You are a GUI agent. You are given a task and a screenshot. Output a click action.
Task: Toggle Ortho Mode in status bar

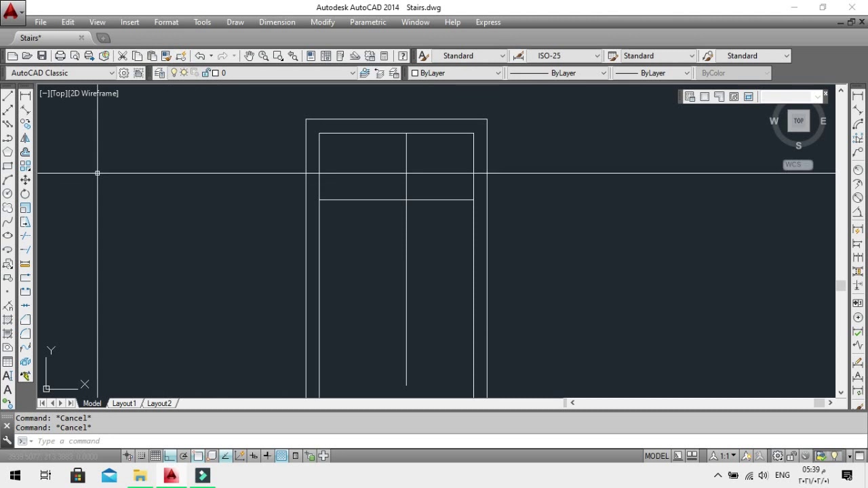click(x=170, y=455)
